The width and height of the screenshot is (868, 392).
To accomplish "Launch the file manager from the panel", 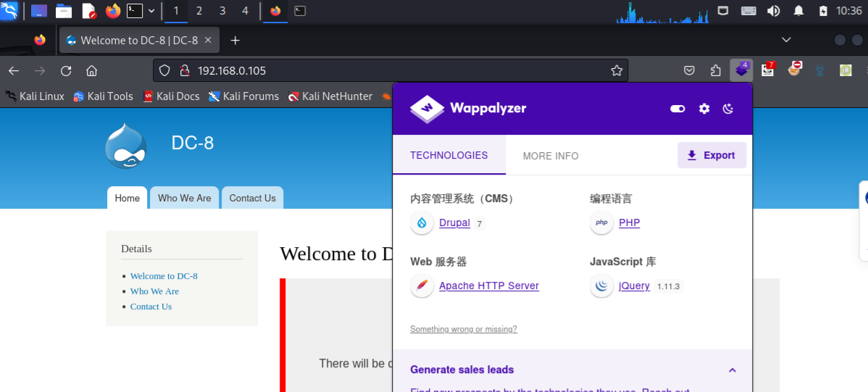I will point(64,11).
